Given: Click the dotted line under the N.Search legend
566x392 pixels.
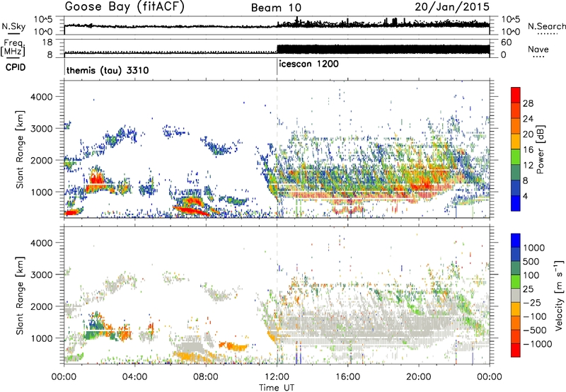Looking at the screenshot, I should tap(548, 34).
